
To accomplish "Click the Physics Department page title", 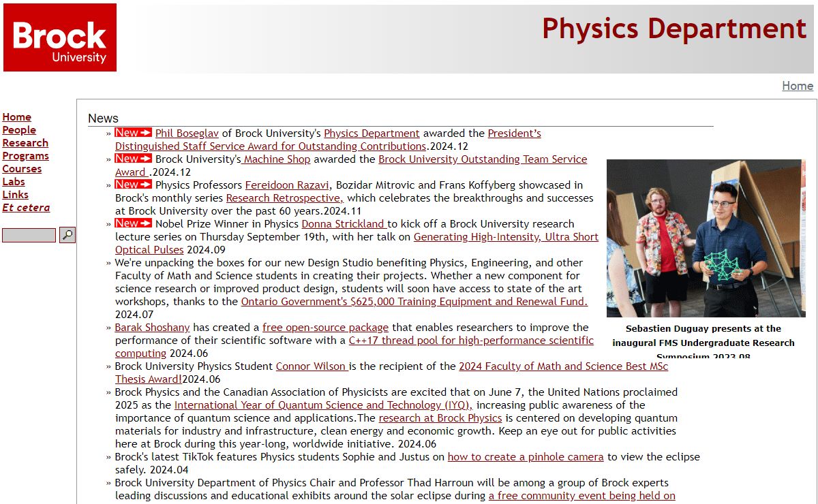I will pos(674,29).
